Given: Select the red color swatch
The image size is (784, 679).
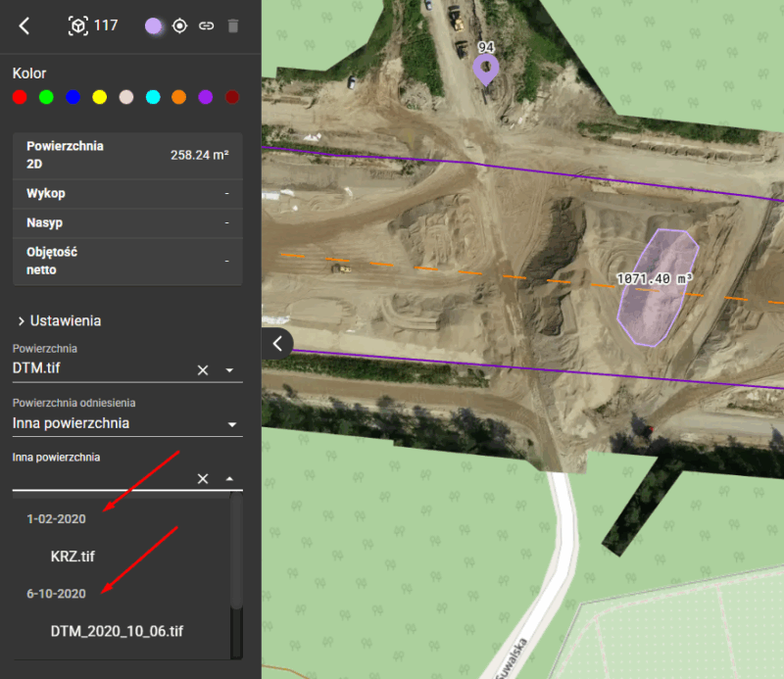Looking at the screenshot, I should 19,97.
